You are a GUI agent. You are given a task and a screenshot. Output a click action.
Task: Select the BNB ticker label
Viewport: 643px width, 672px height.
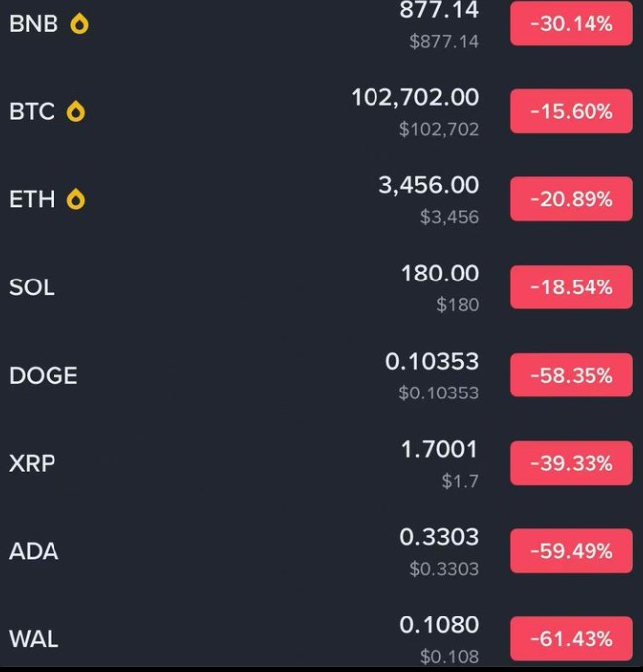(x=34, y=25)
